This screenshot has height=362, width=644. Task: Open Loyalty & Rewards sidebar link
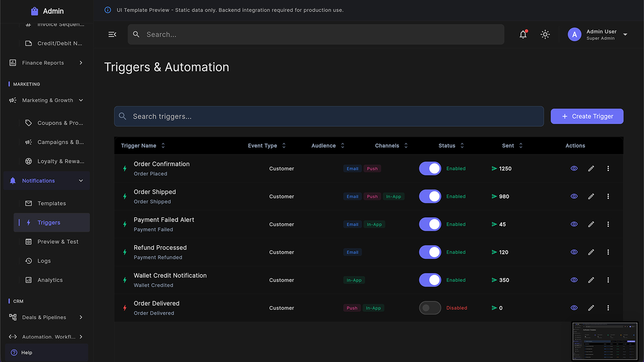tap(52, 161)
